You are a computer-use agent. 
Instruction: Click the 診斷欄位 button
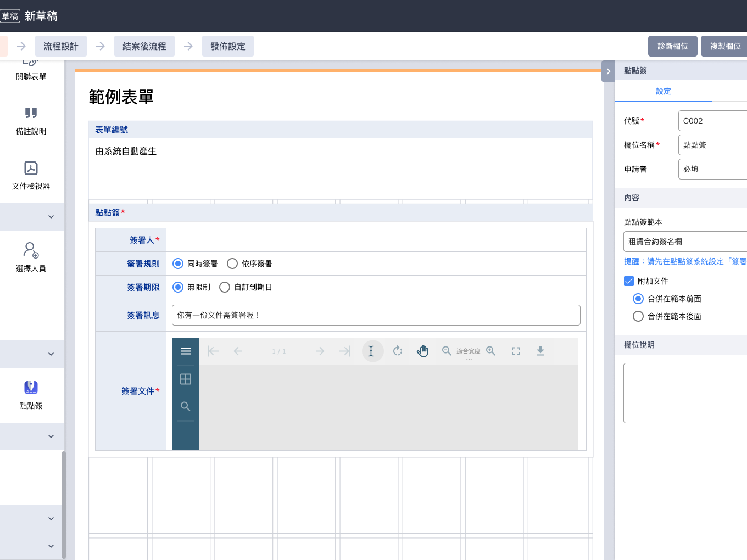point(673,46)
